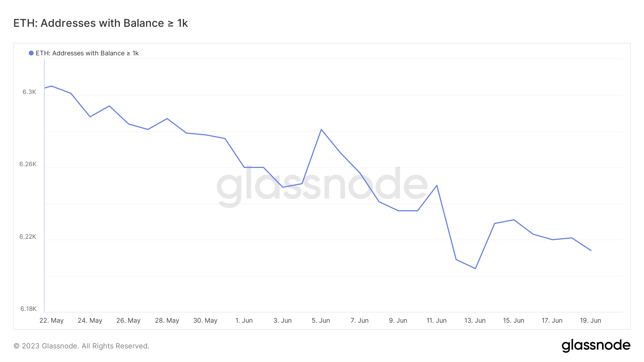Click the 6.3K y-axis value label

point(29,92)
